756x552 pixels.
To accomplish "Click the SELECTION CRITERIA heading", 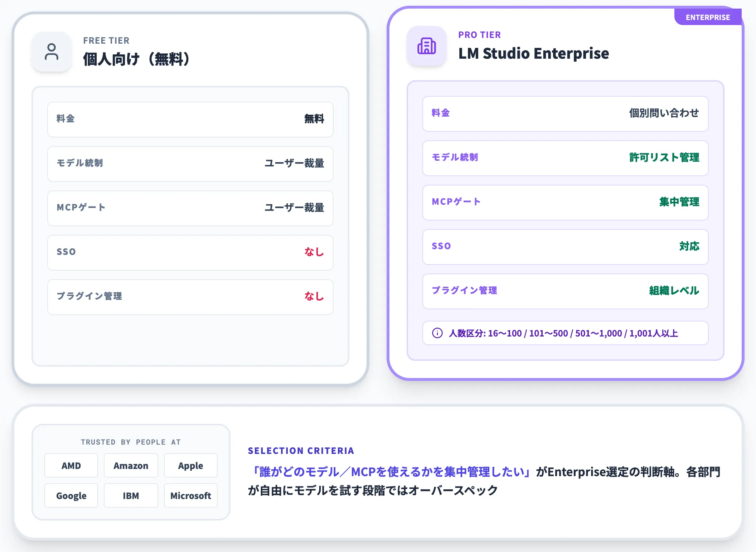I will [301, 451].
